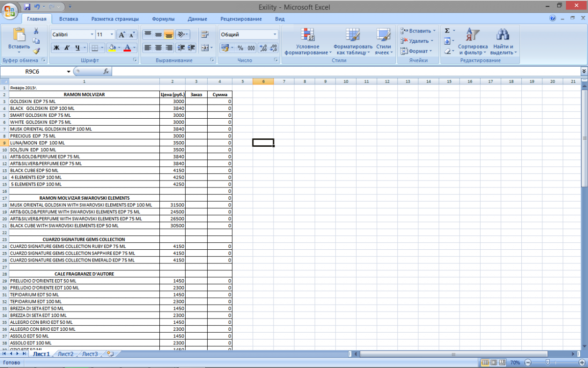
Task: Expand the formula bar
Action: 584,71
